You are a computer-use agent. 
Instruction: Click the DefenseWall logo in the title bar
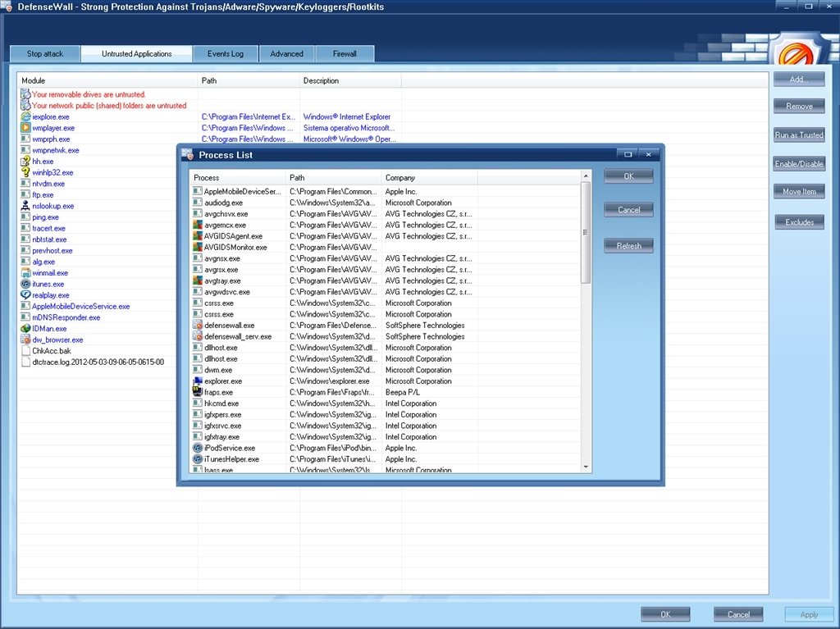pyautogui.click(x=7, y=7)
